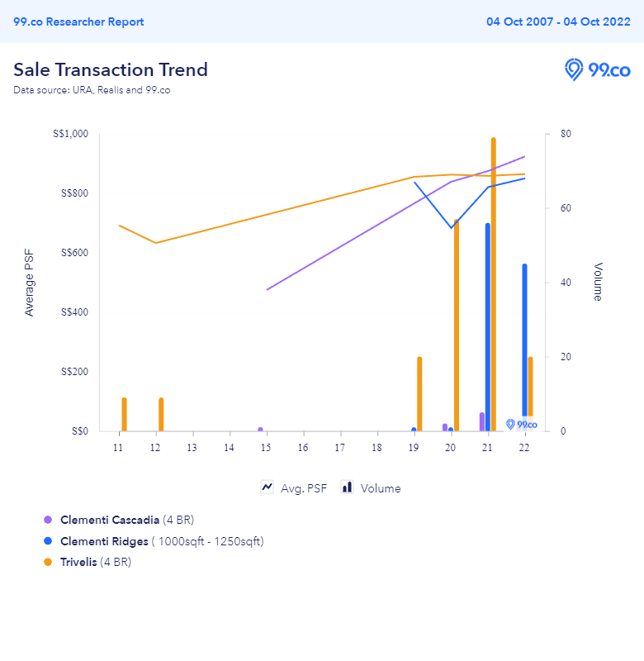Select the orange Trivelis bar in year 20
The image size is (644, 661).
tap(456, 325)
